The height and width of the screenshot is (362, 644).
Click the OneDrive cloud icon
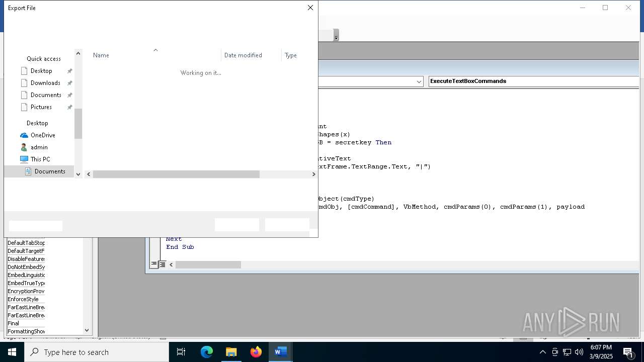24,135
